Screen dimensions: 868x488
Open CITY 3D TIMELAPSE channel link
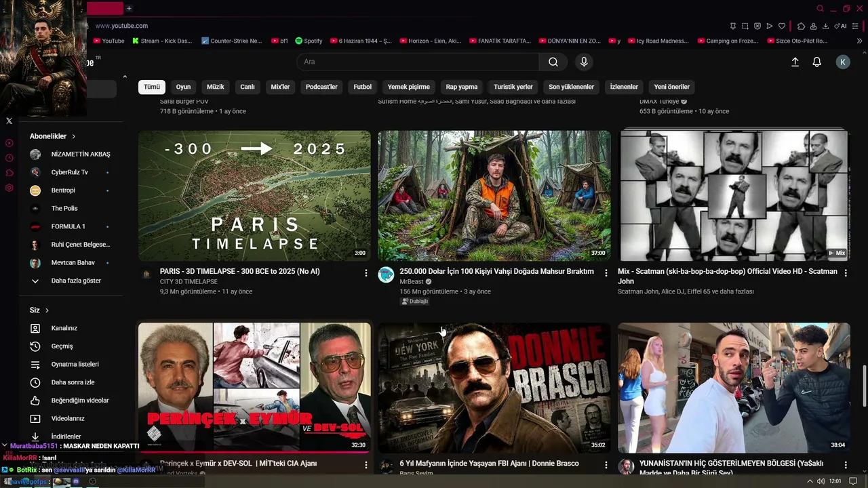coord(189,281)
